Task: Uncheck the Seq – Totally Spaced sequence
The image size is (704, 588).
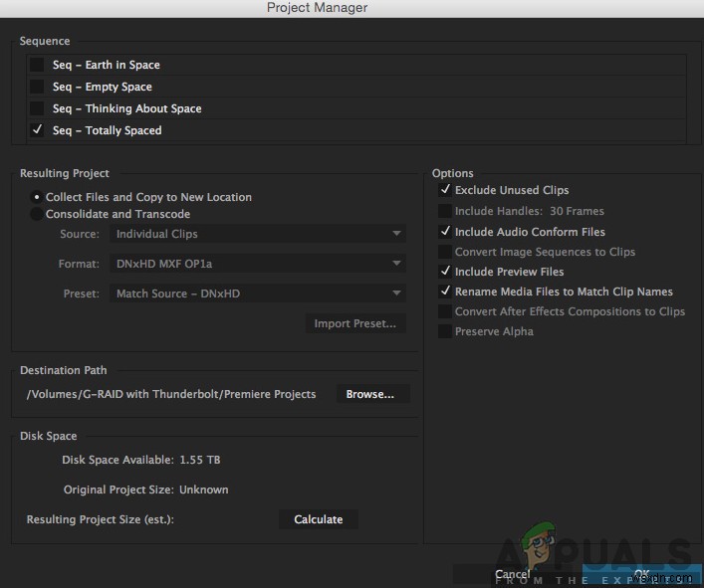Action: (x=37, y=130)
